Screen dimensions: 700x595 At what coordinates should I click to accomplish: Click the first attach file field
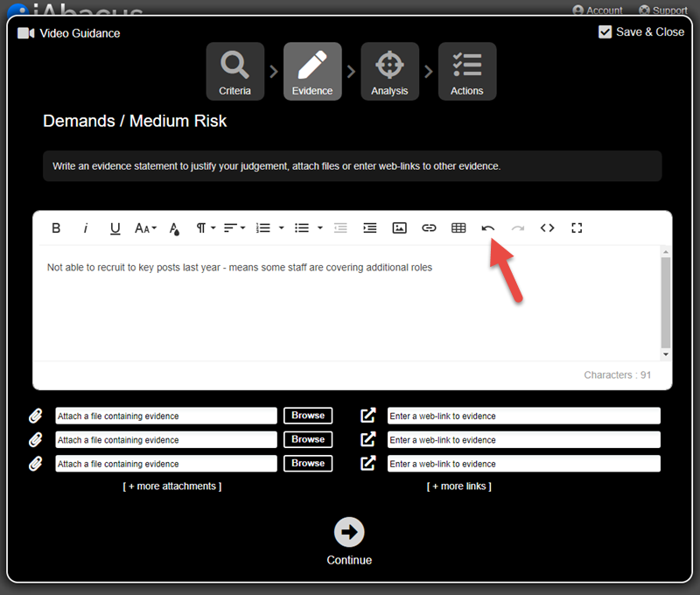[x=166, y=416]
